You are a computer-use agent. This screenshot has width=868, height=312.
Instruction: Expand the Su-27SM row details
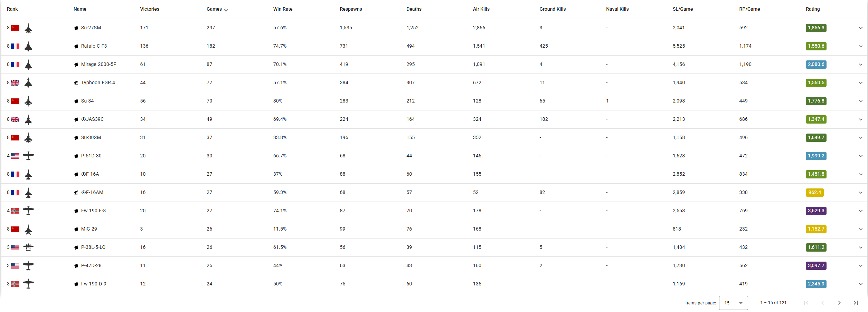861,28
